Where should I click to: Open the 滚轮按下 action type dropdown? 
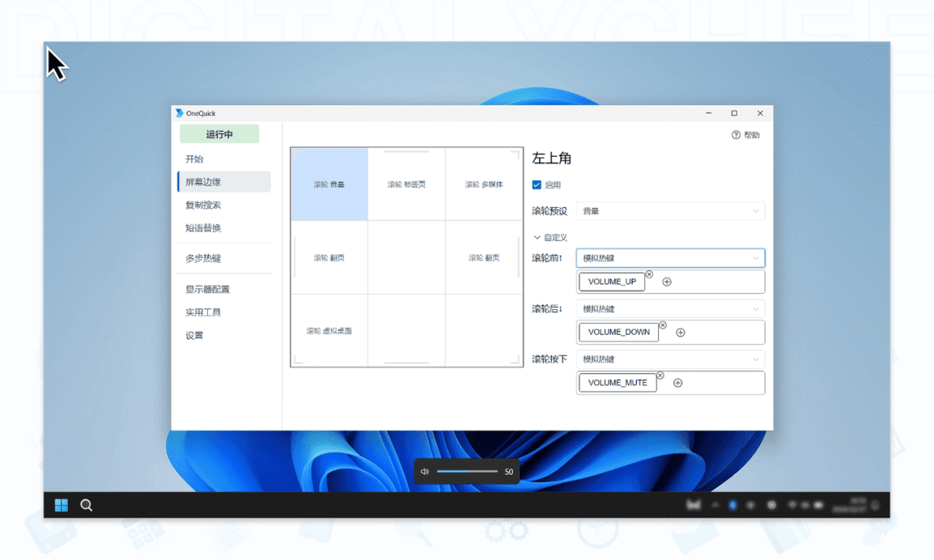pyautogui.click(x=670, y=359)
